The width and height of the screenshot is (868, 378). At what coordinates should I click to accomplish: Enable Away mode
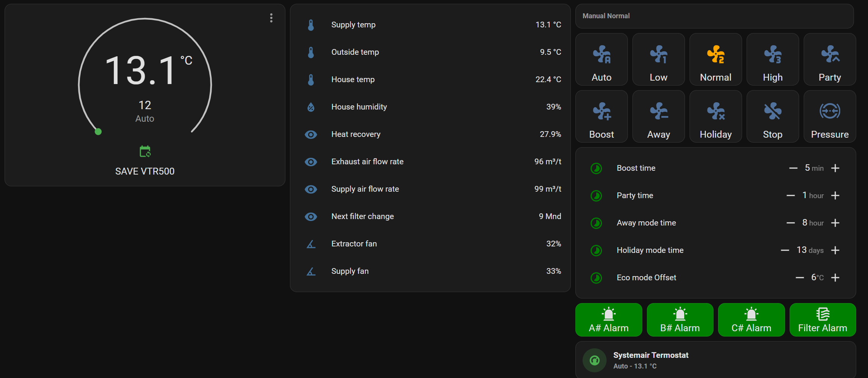tap(658, 116)
